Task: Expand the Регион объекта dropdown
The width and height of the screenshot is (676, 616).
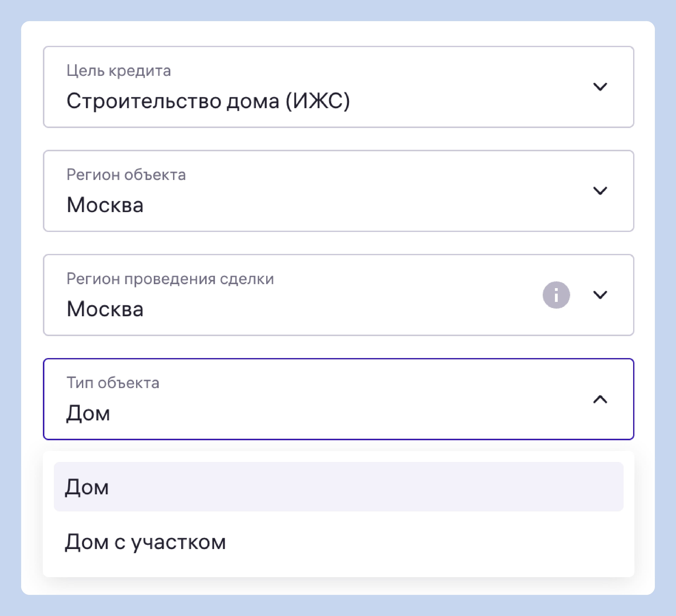Action: click(x=338, y=191)
